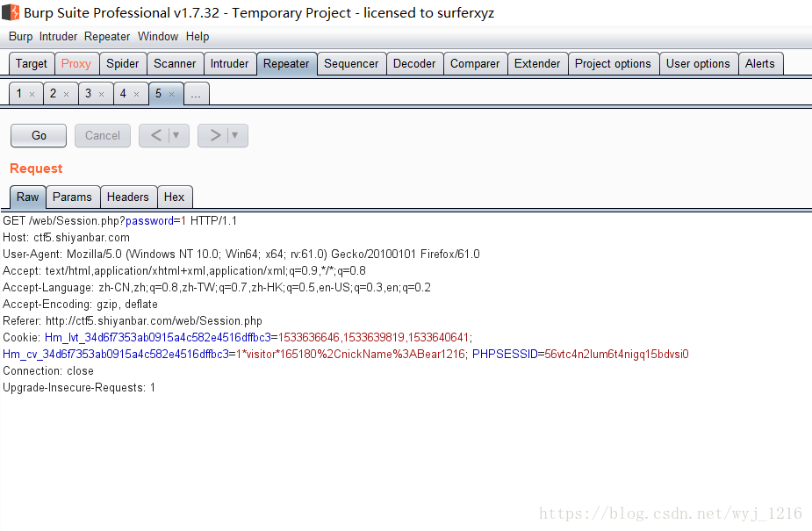This screenshot has height=531, width=812.
Task: Open the Project options tab
Action: (613, 64)
